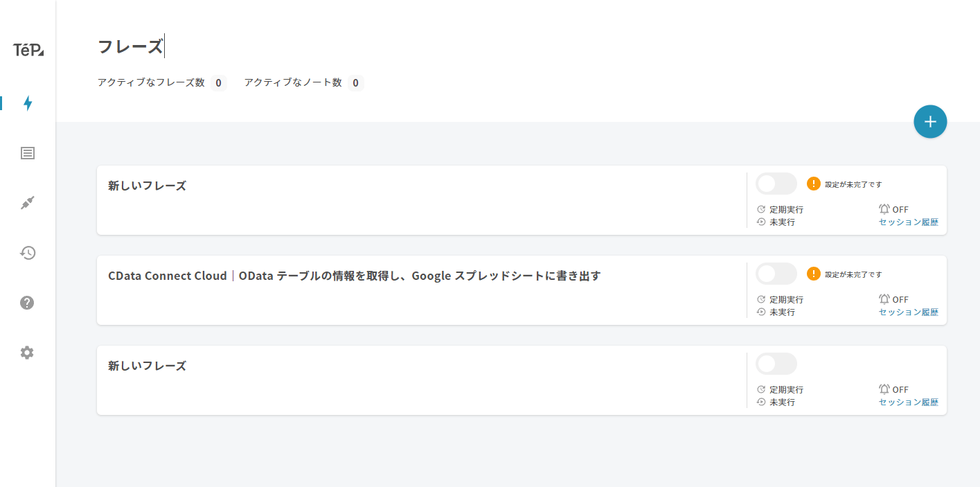Click the bell OFF notification on the first phrase
The image size is (980, 487).
point(893,209)
